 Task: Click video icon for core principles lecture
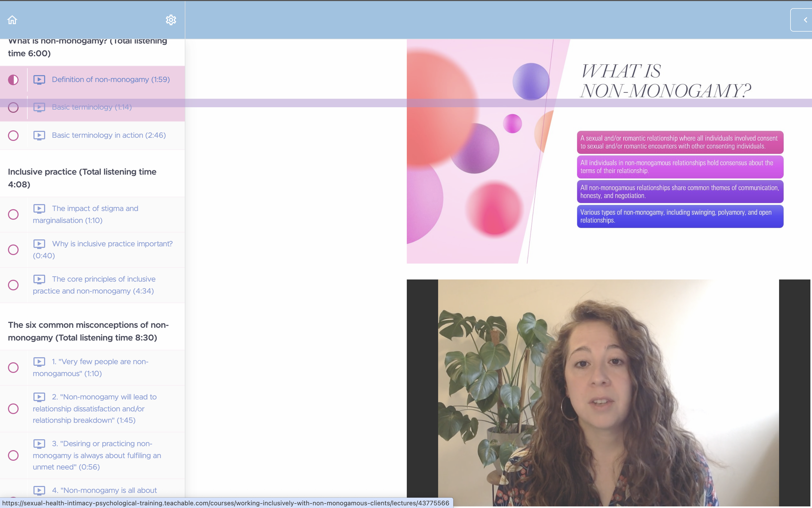tap(39, 279)
